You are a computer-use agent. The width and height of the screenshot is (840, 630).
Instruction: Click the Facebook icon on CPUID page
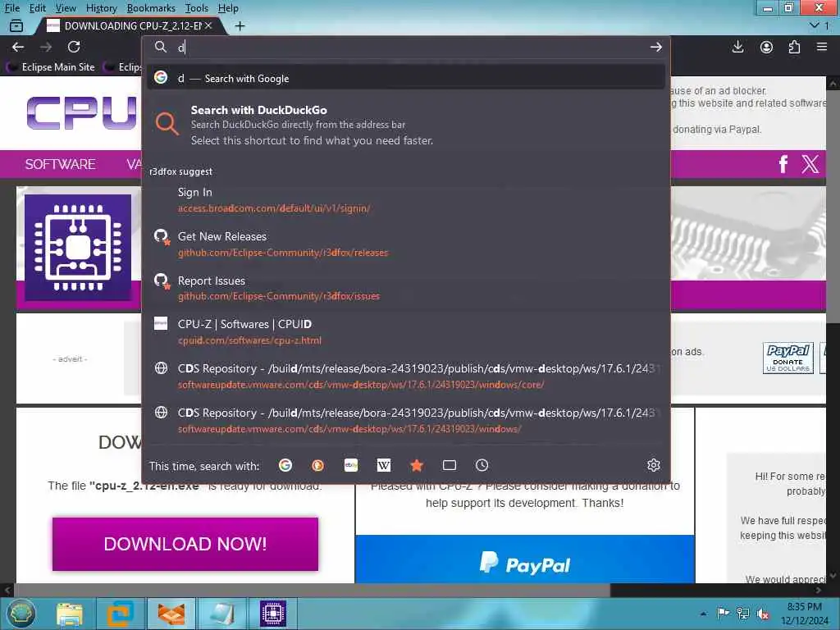783,164
